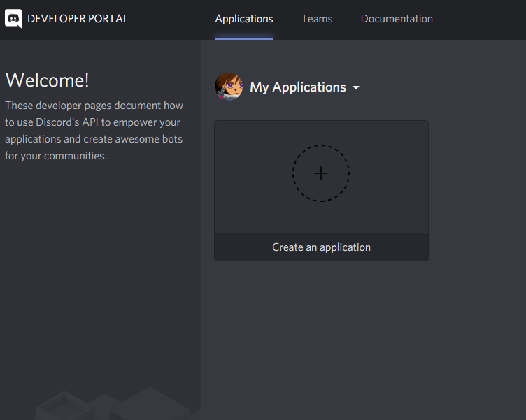The width and height of the screenshot is (526, 420).
Task: Click the user avatar beside My Applications
Action: click(229, 87)
